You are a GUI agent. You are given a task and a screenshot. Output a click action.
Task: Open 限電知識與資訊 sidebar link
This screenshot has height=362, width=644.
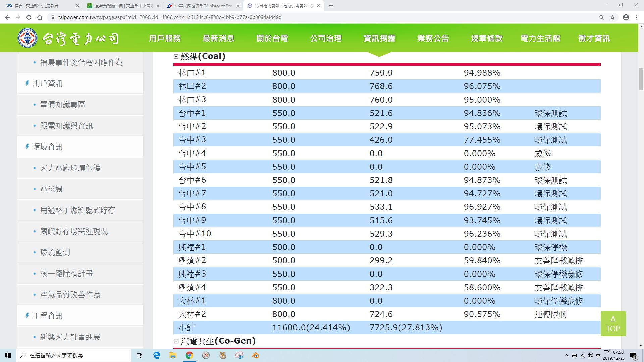[x=66, y=126]
